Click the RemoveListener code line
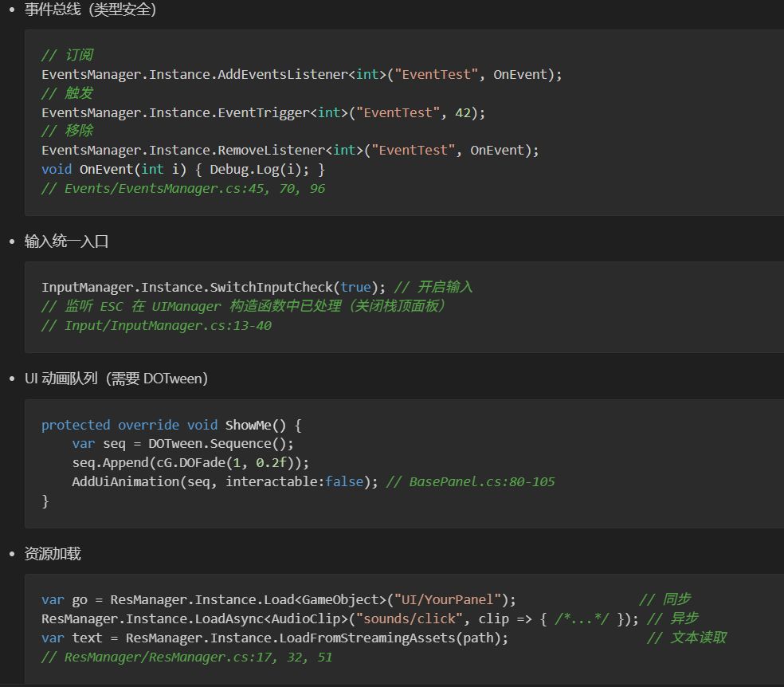The height and width of the screenshot is (687, 784). coord(290,150)
